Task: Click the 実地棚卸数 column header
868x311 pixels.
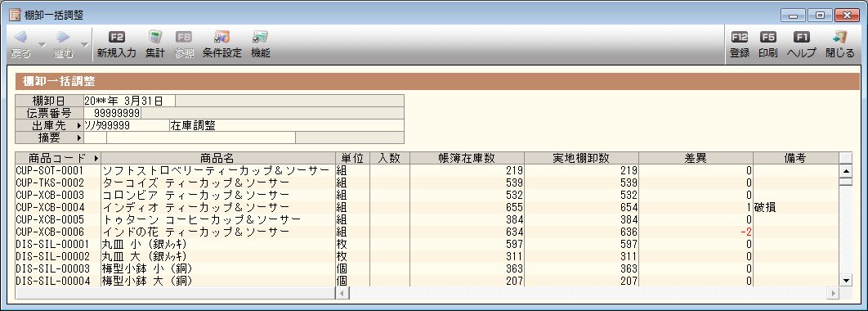Action: click(581, 158)
